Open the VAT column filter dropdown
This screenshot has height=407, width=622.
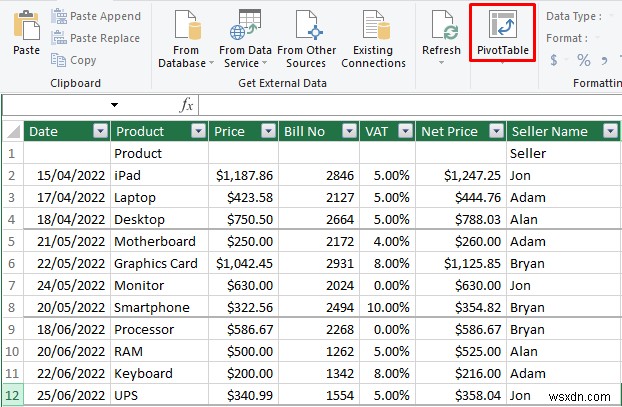pos(405,131)
